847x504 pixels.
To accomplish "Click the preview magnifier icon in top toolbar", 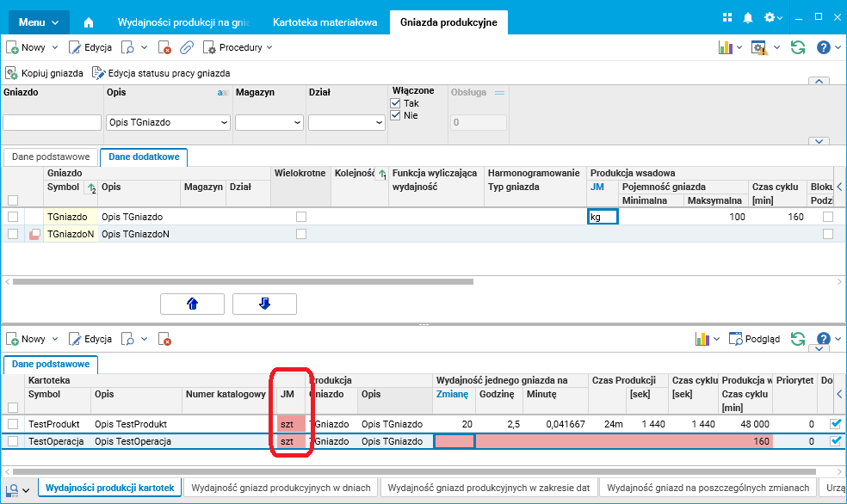I will click(128, 47).
